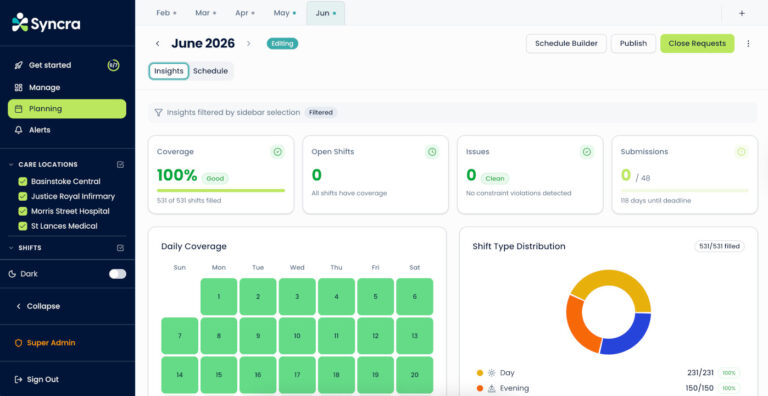This screenshot has height=396, width=768.
Task: Toggle Basinstoke Central location checkbox
Action: click(23, 181)
